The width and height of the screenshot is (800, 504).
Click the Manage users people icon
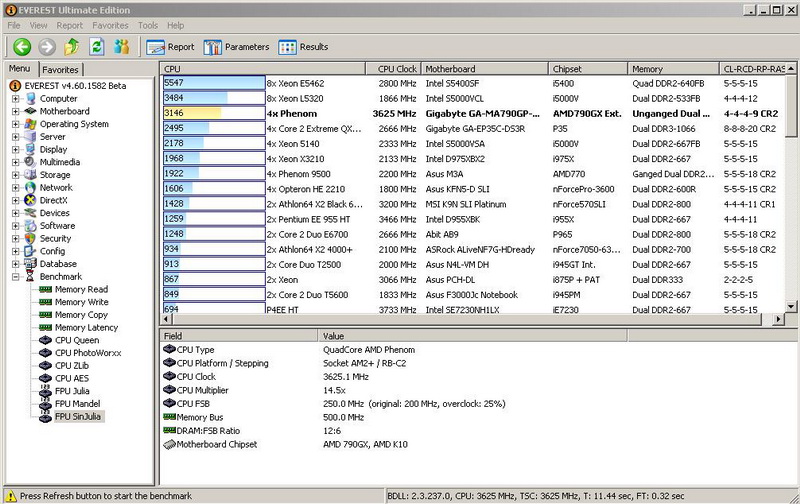point(121,47)
